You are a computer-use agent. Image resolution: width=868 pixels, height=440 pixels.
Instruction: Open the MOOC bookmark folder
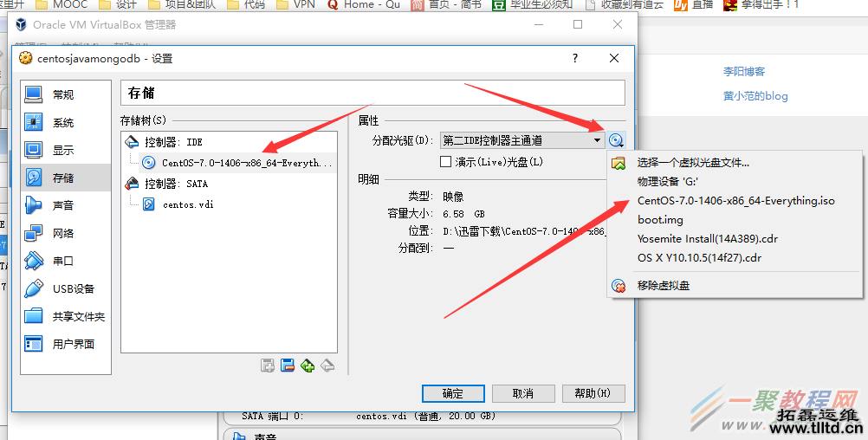[x=62, y=4]
